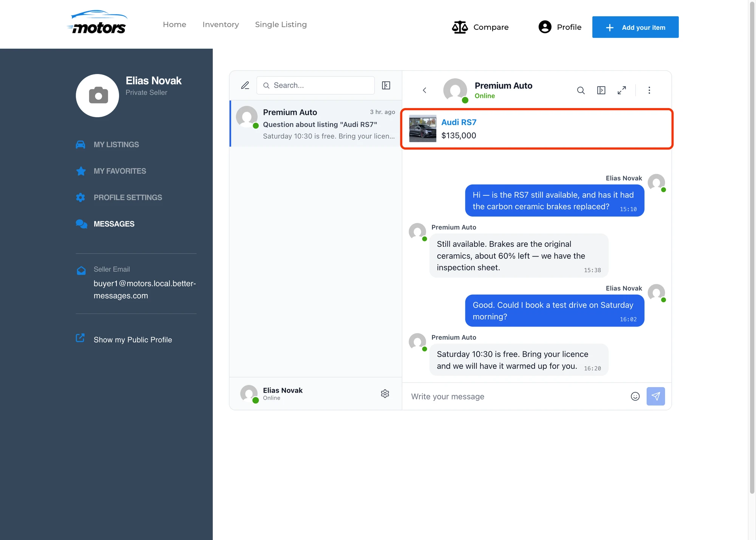This screenshot has width=756, height=540.
Task: Click the Motors logo
Action: pos(98,23)
